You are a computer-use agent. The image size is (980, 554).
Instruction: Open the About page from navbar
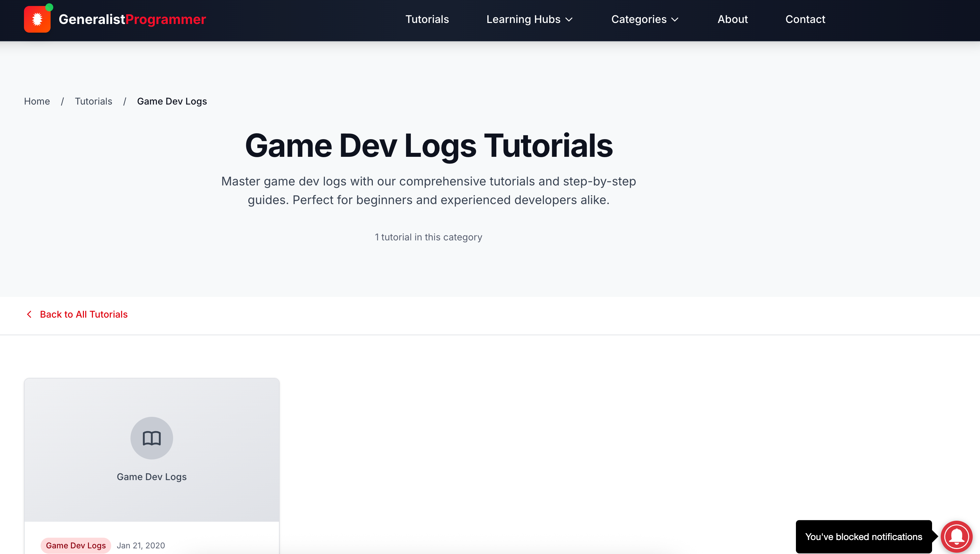click(x=732, y=19)
